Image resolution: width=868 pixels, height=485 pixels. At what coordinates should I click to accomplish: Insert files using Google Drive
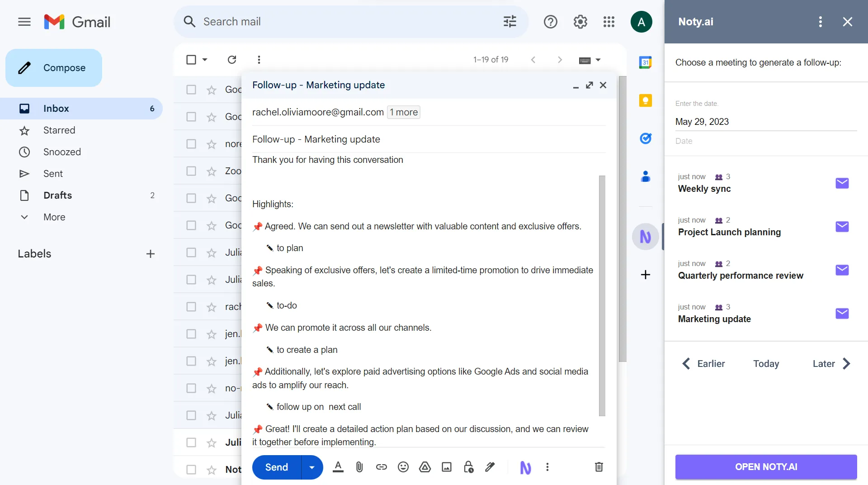tap(425, 467)
